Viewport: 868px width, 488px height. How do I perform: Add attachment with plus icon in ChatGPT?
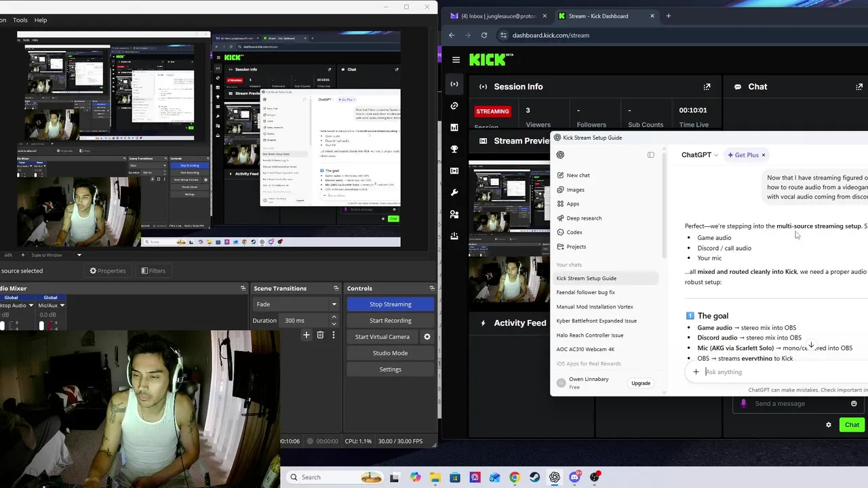click(696, 371)
